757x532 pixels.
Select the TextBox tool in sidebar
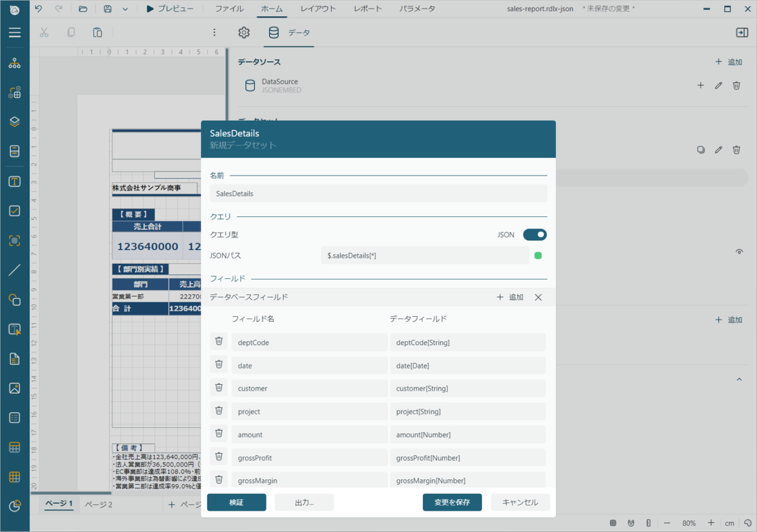(15, 182)
